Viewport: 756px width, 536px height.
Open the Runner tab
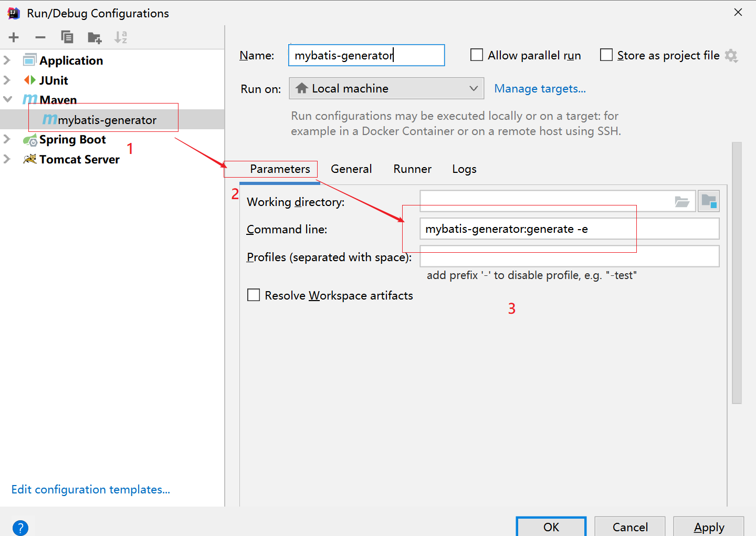pyautogui.click(x=413, y=169)
